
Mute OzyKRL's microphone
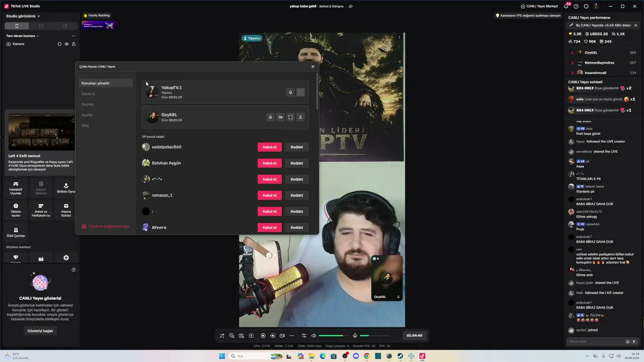[x=270, y=117]
